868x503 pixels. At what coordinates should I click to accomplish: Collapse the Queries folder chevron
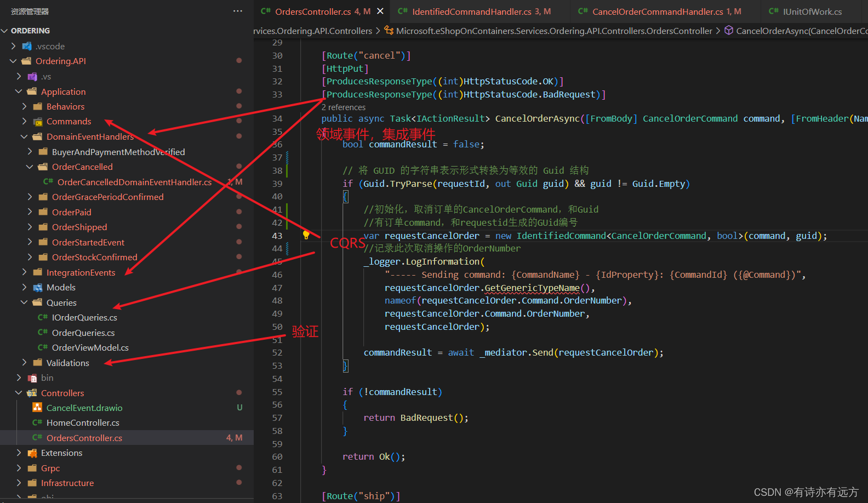tap(24, 302)
